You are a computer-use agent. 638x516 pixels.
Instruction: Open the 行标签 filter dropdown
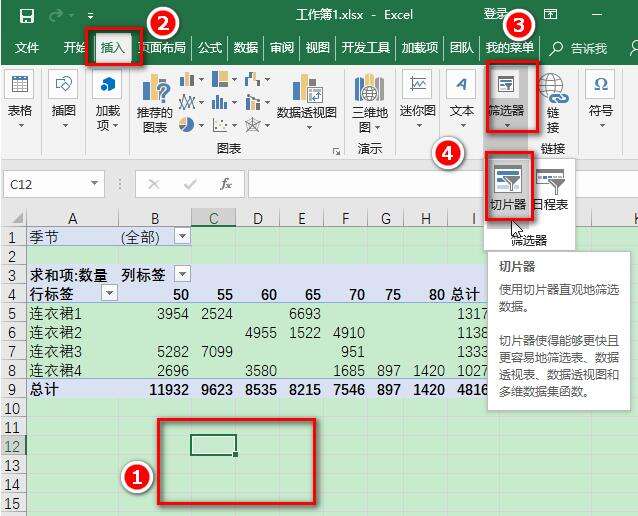(109, 293)
